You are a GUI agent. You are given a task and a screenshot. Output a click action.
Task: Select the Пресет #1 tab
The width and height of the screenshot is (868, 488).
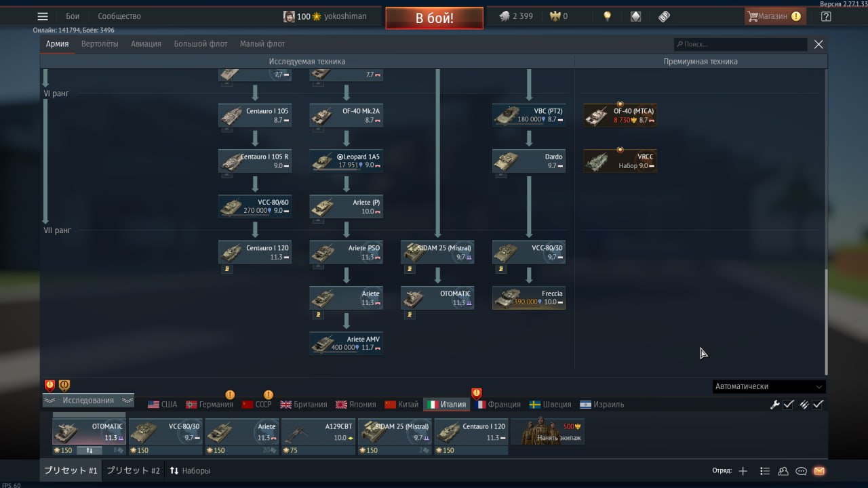(x=71, y=470)
